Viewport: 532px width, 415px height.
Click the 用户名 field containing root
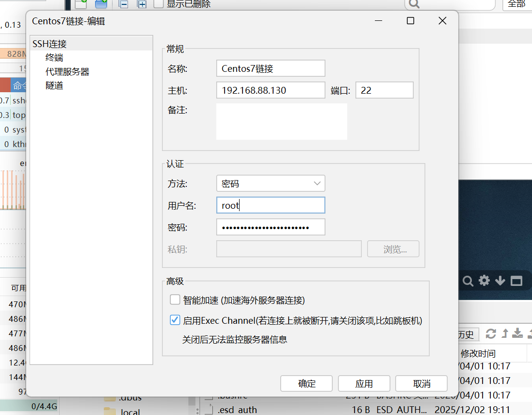pos(271,205)
